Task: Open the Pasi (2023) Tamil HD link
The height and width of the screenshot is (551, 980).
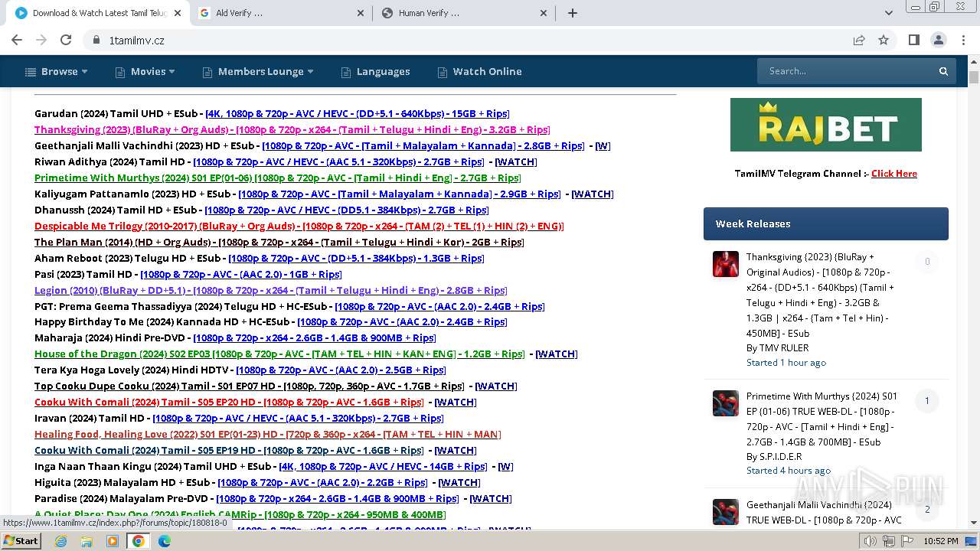Action: coord(240,274)
